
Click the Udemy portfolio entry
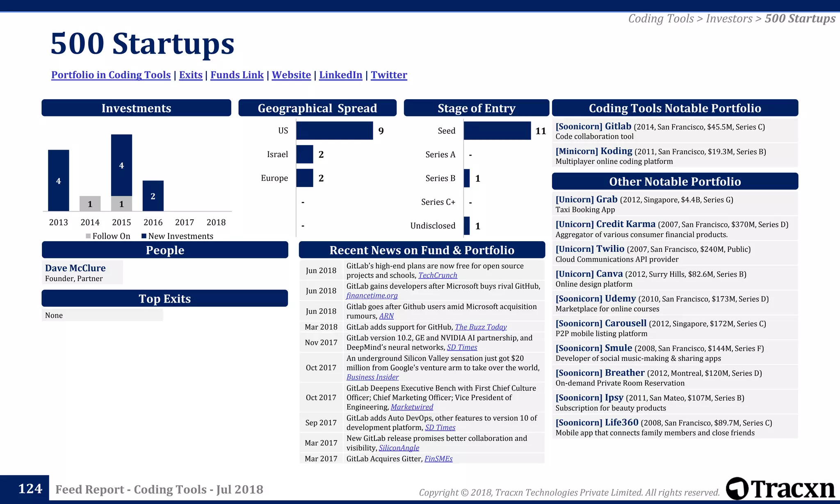(675, 303)
